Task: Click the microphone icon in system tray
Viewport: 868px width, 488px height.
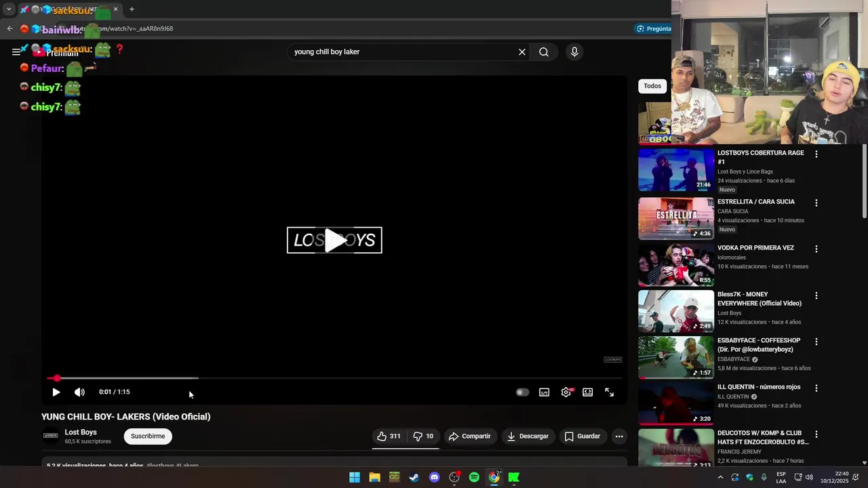Action: tap(764, 477)
